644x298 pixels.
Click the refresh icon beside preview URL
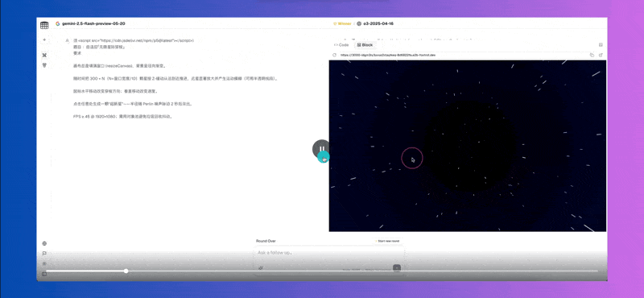[x=334, y=55]
